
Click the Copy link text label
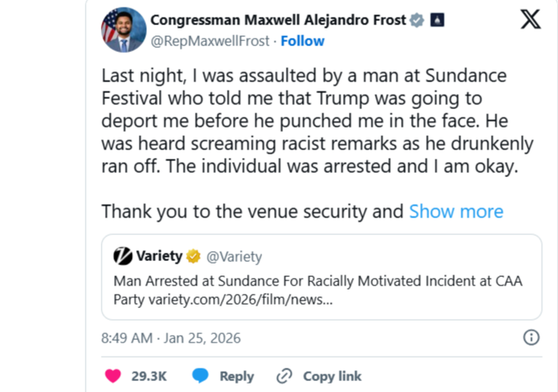(x=331, y=376)
